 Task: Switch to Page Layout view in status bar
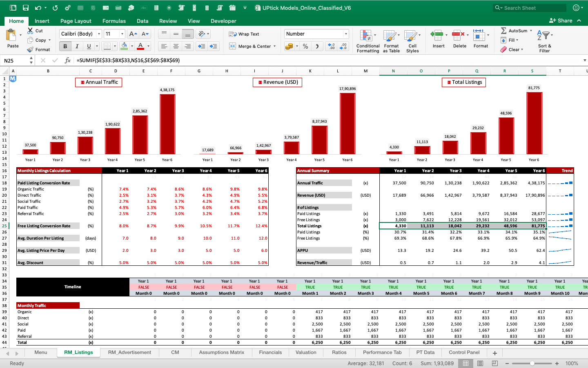[x=480, y=363]
